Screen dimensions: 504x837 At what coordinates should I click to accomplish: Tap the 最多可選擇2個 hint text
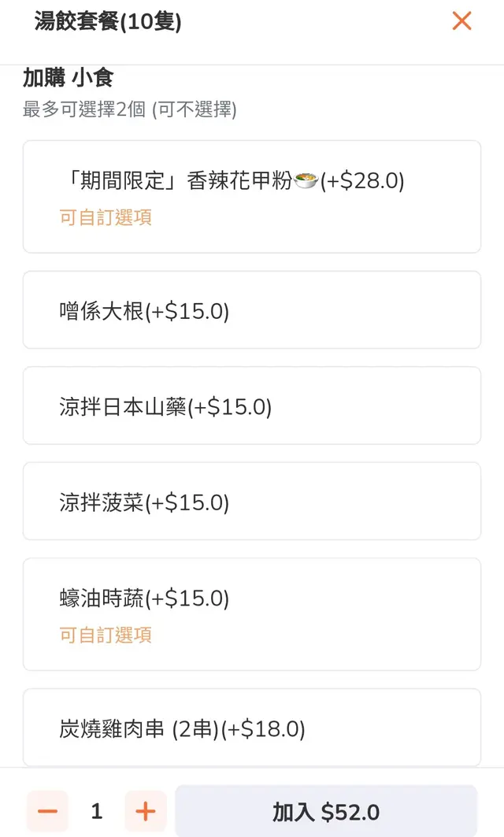tap(130, 109)
